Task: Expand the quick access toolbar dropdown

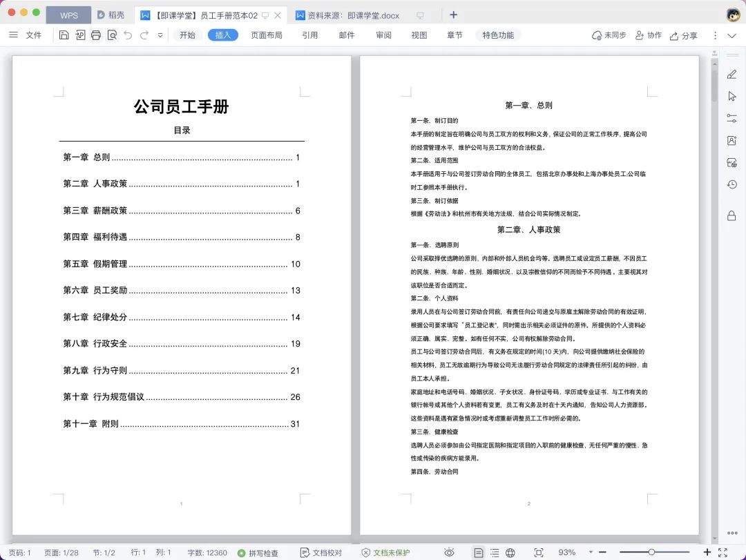Action: tap(160, 35)
